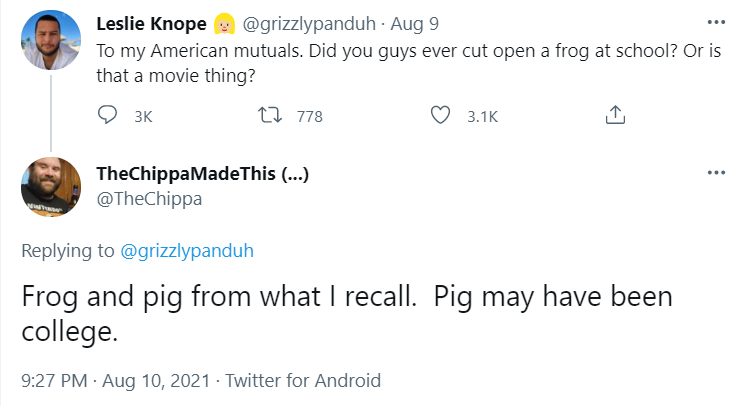Click the 9:27 PM · Aug 10, 2021 timestamp
This screenshot has height=406, width=736.
pyautogui.click(x=115, y=381)
